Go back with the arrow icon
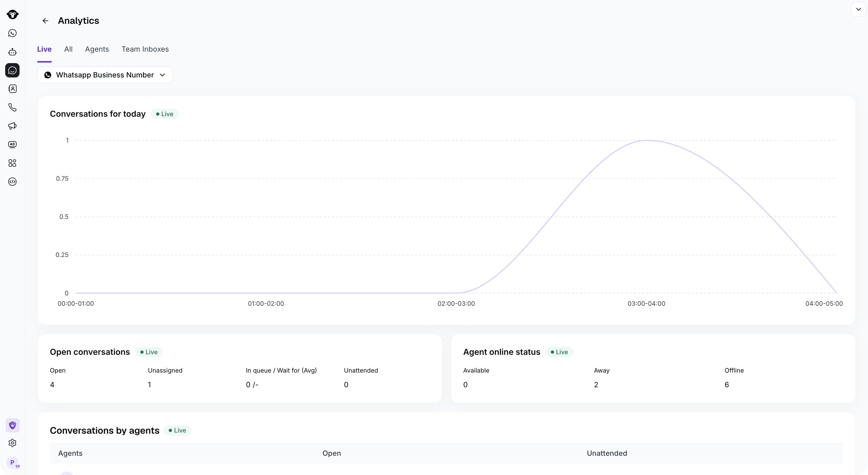 tap(45, 21)
